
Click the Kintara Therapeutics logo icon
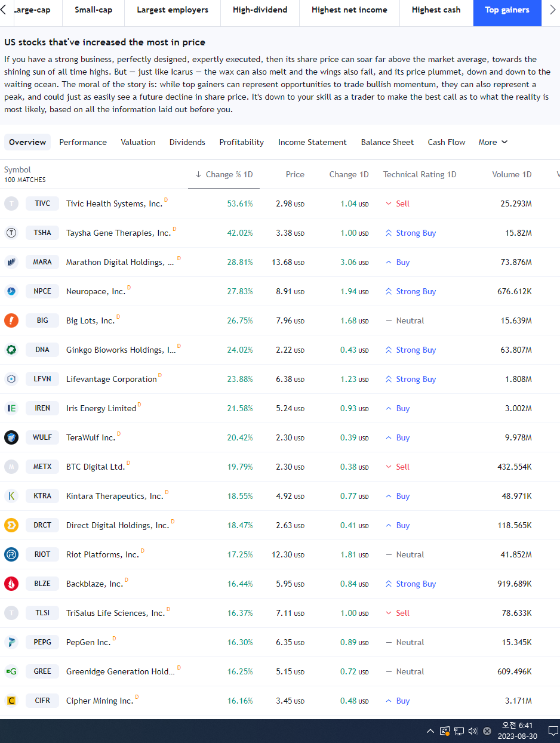coord(11,496)
